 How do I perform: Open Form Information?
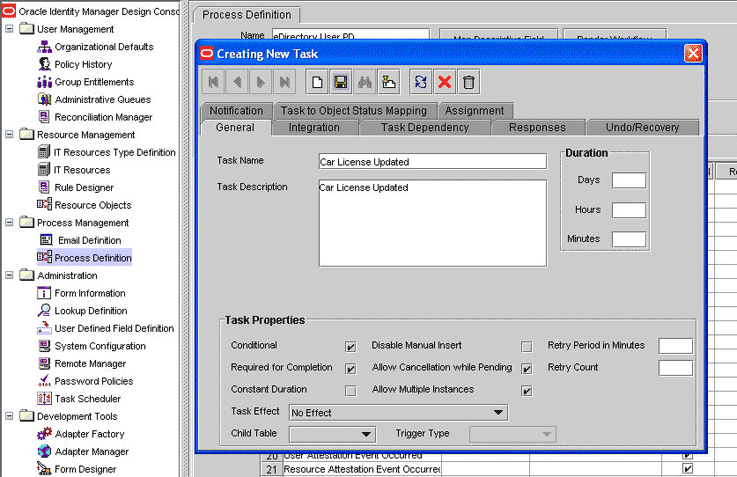[x=90, y=293]
